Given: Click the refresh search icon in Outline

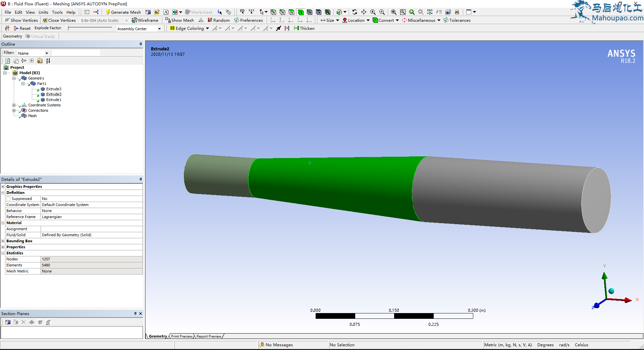Looking at the screenshot, I should (x=7, y=61).
